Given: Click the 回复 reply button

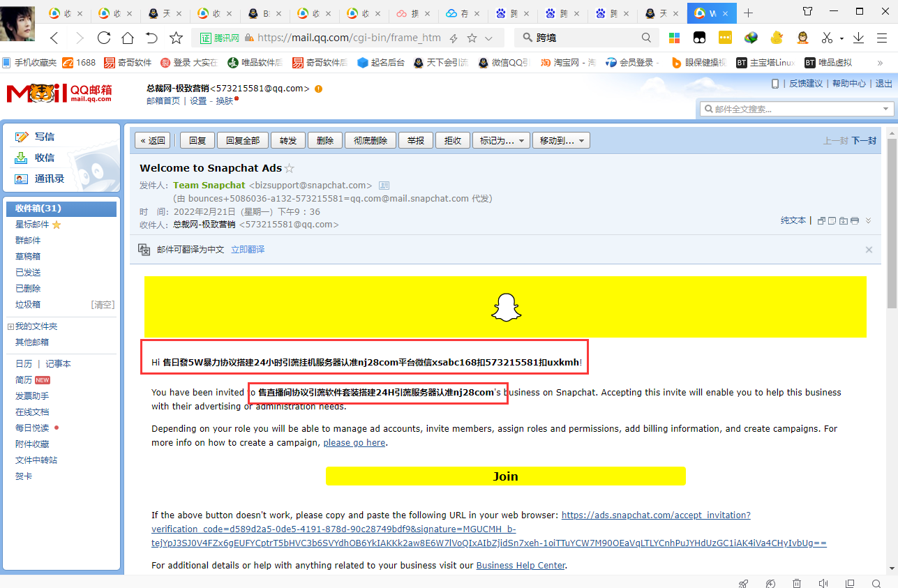Looking at the screenshot, I should 197,140.
